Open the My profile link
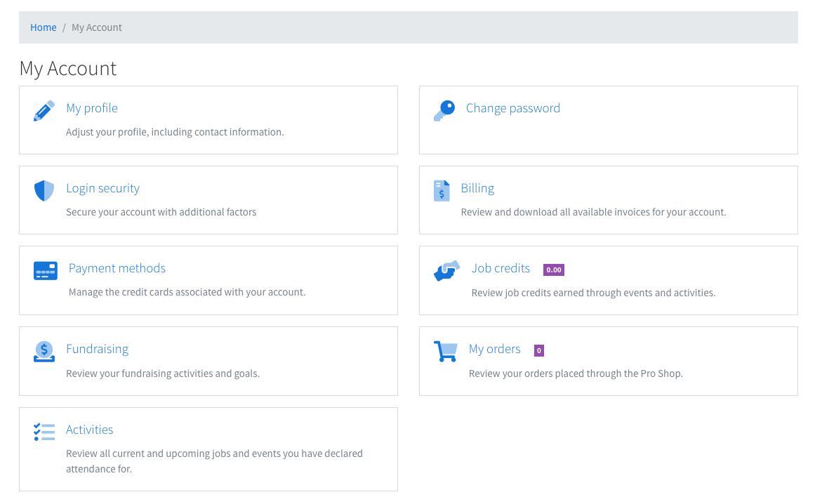 [x=92, y=108]
